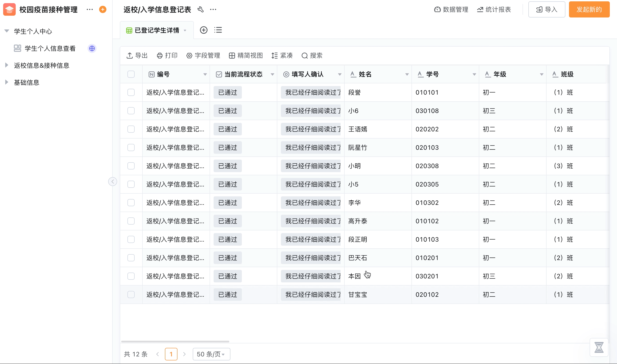The height and width of the screenshot is (364, 617).
Task: Open the 已登记学生详情 tab dropdown caret
Action: 185,30
